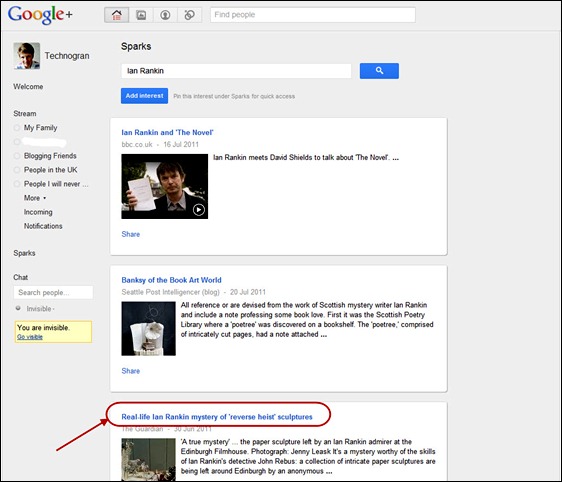
Task: Click the Seattle Post Intelligencer (blog) source
Action: (x=170, y=292)
